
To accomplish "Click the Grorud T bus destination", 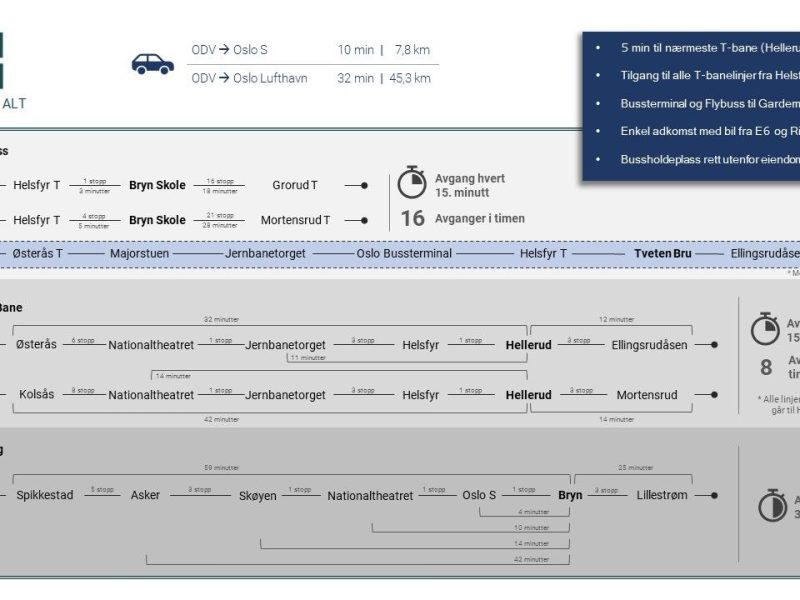I will 295,185.
